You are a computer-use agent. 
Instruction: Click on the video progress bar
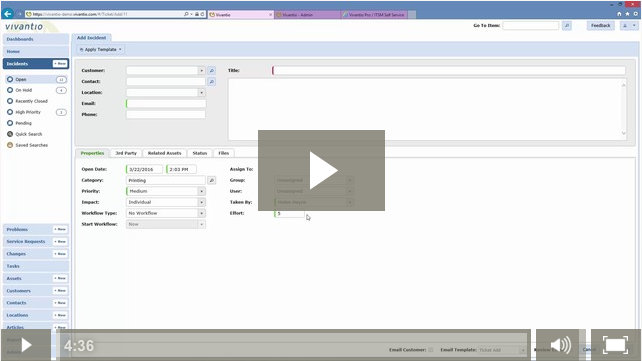click(x=293, y=345)
